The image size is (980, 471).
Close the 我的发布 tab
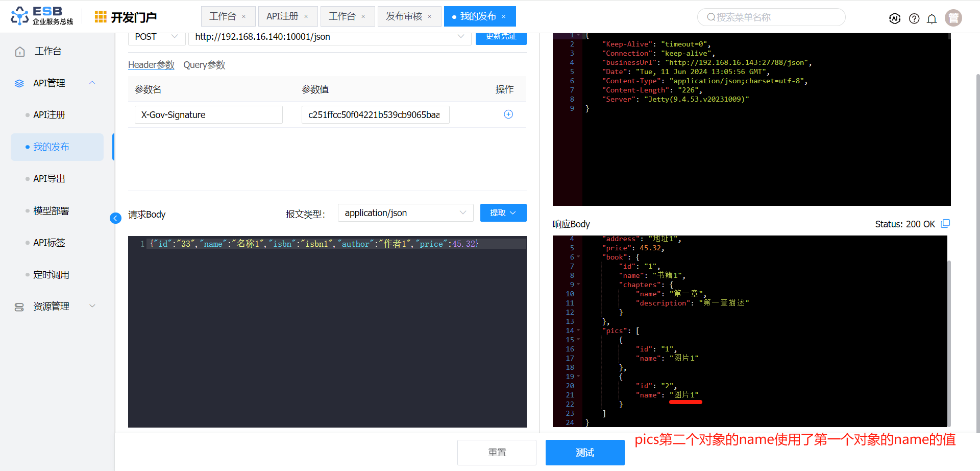tap(504, 17)
